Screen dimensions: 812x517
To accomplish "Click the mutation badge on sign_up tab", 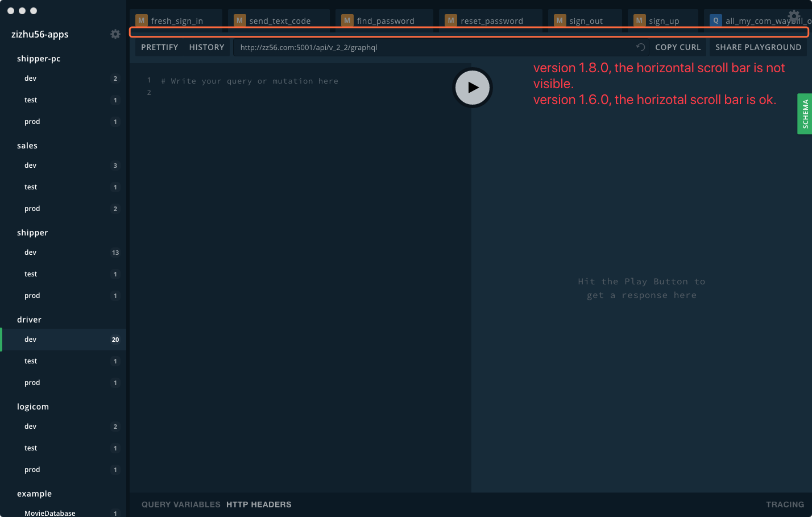I will pos(640,20).
